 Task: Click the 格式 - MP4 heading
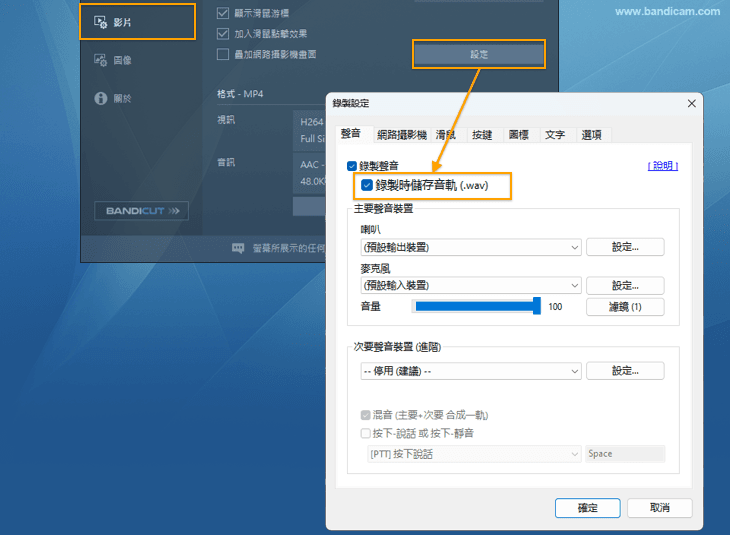[x=240, y=94]
